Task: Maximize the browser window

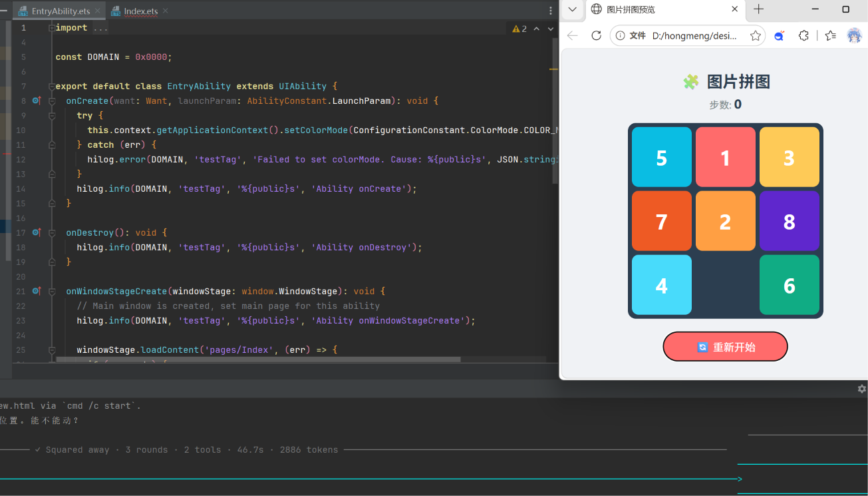Action: point(846,9)
